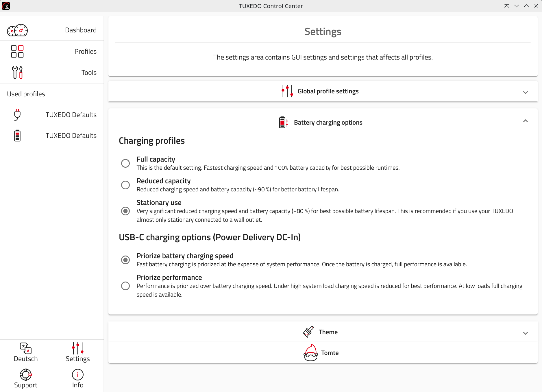Open the Dashboard gauge icon
The width and height of the screenshot is (542, 392).
17,30
